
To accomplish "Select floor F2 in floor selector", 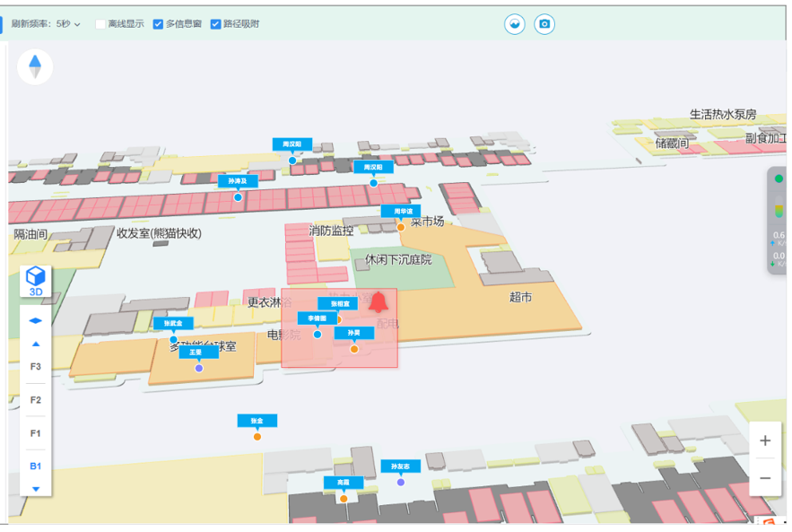I will 36,400.
